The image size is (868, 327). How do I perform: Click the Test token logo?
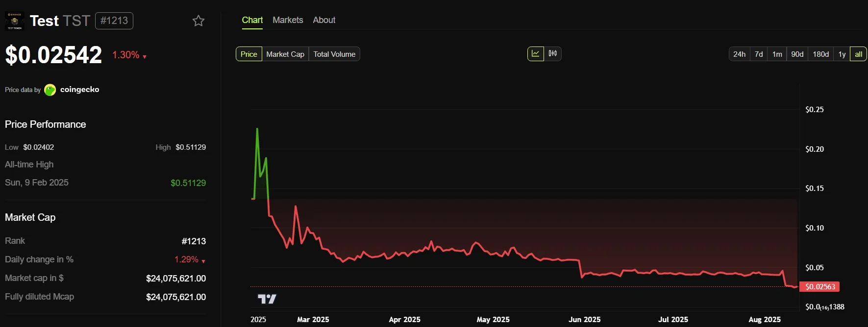point(14,21)
